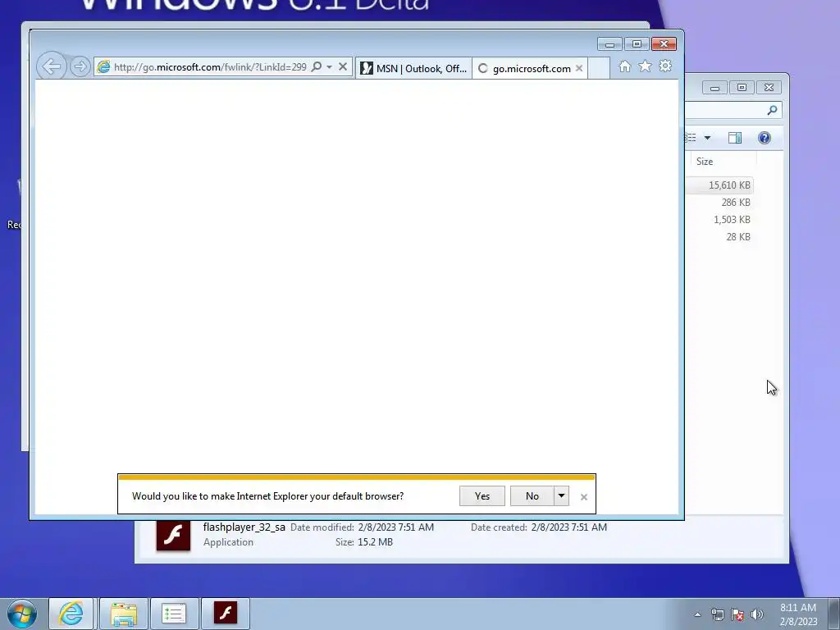Click the Date created value in details pane
The image size is (840, 630).
tap(569, 527)
